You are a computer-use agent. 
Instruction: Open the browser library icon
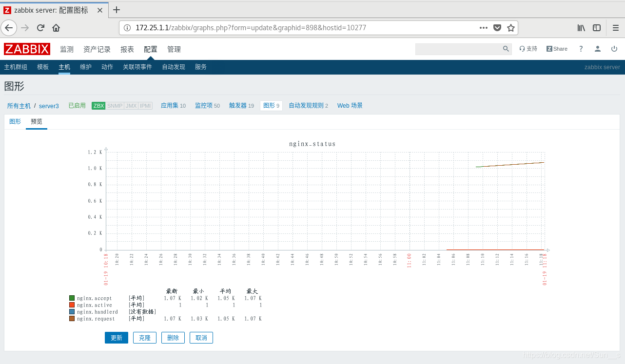click(581, 28)
